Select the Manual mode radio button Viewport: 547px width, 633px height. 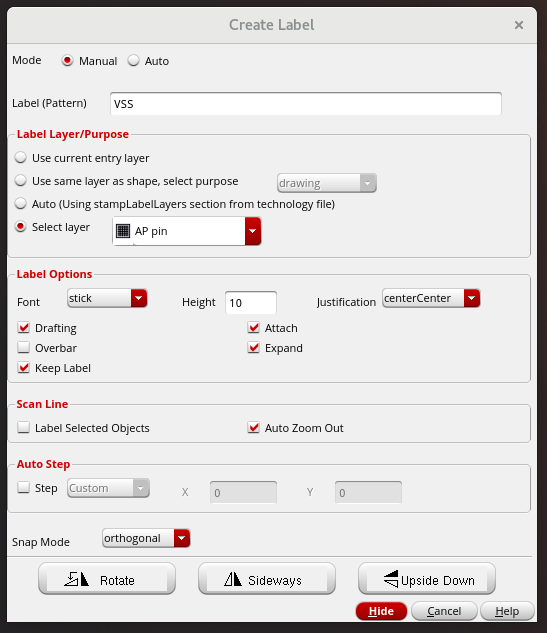tap(67, 61)
